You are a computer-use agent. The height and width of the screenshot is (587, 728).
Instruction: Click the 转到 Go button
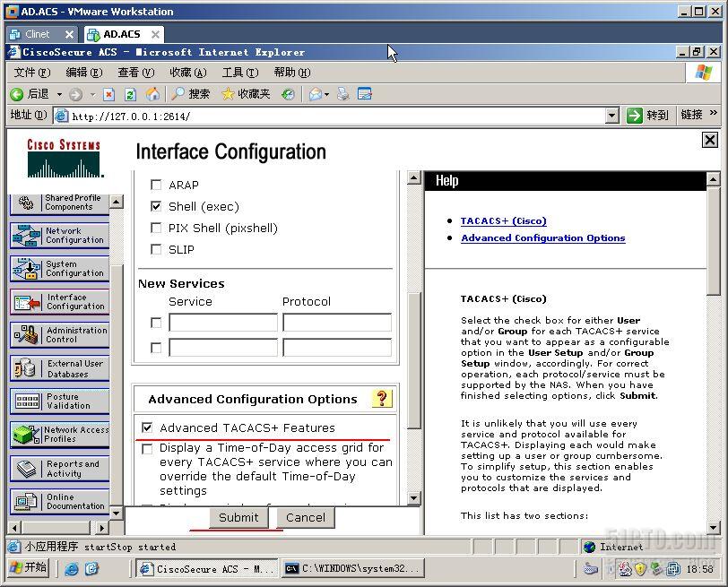[x=647, y=115]
